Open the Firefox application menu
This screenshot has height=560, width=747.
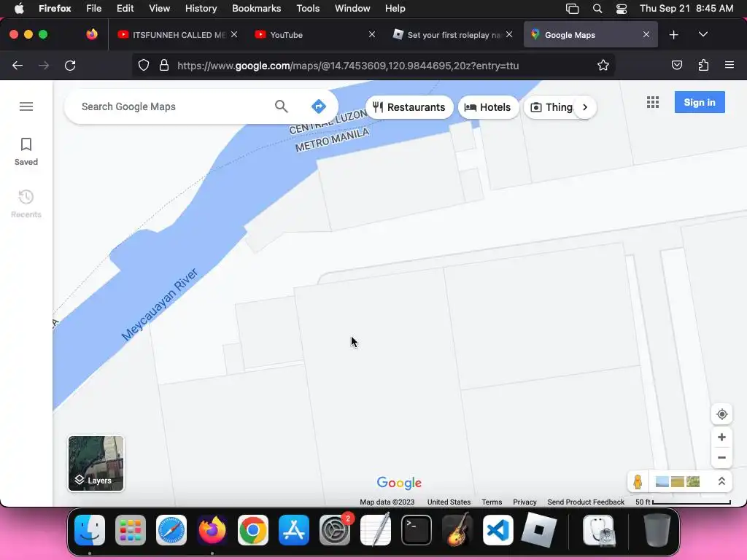coord(729,65)
